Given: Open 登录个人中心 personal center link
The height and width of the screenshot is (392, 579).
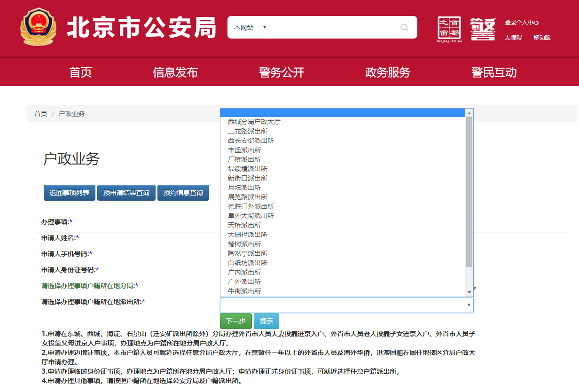Looking at the screenshot, I should (521, 22).
